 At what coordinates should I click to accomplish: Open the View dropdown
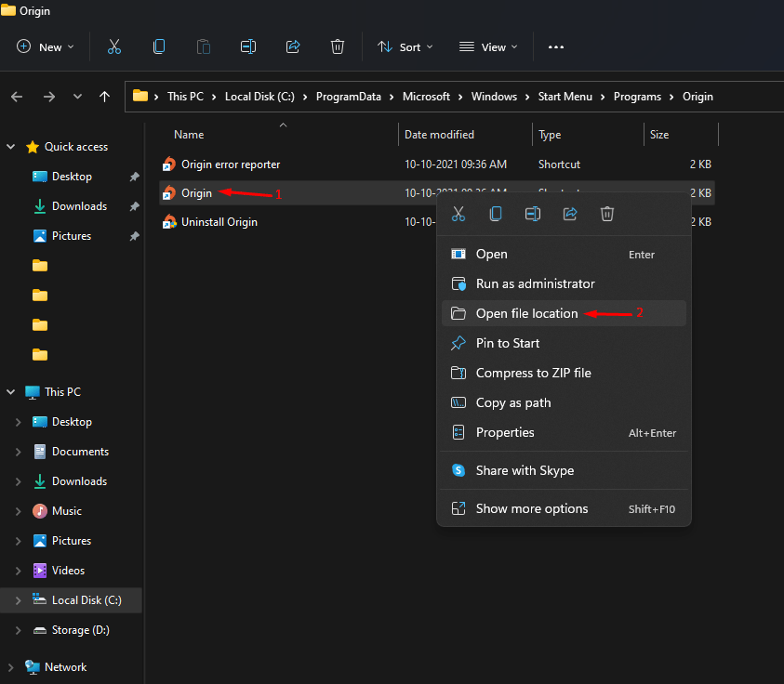(x=488, y=47)
